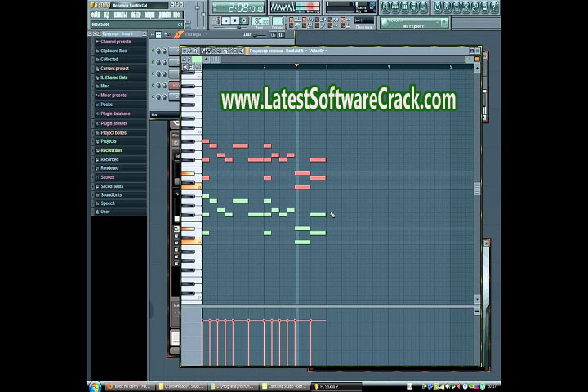Open the Браузер - Snap 1 header dropdown

pyautogui.click(x=121, y=33)
